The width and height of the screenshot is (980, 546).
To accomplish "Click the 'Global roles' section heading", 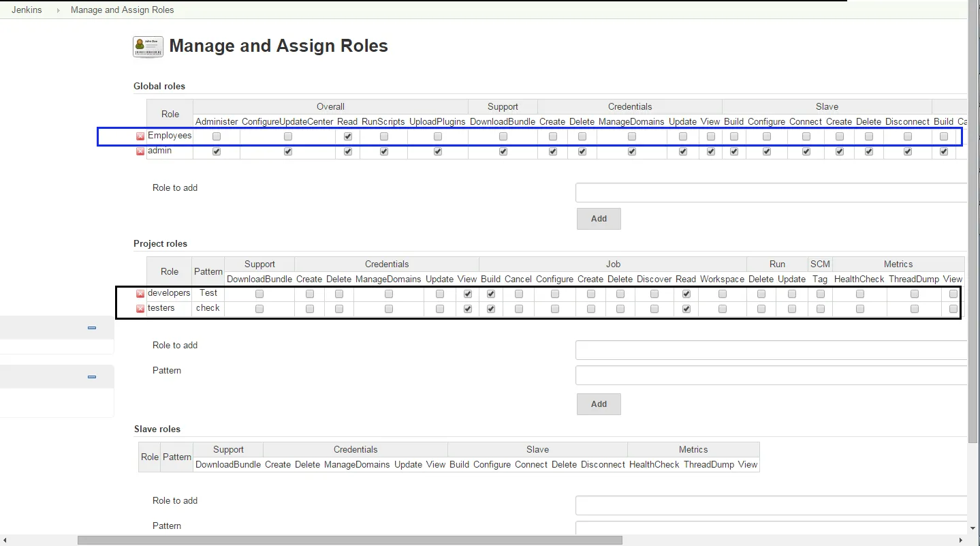I will pos(159,86).
